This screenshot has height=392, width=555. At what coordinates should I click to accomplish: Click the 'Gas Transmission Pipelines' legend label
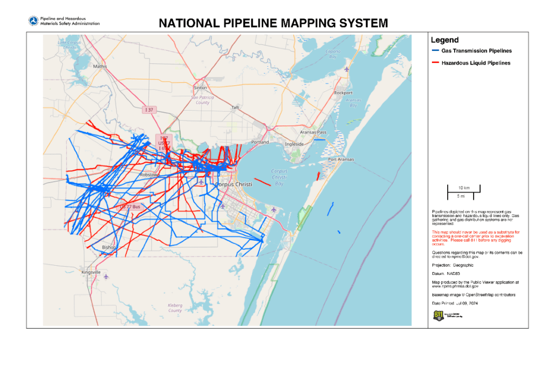[476, 50]
